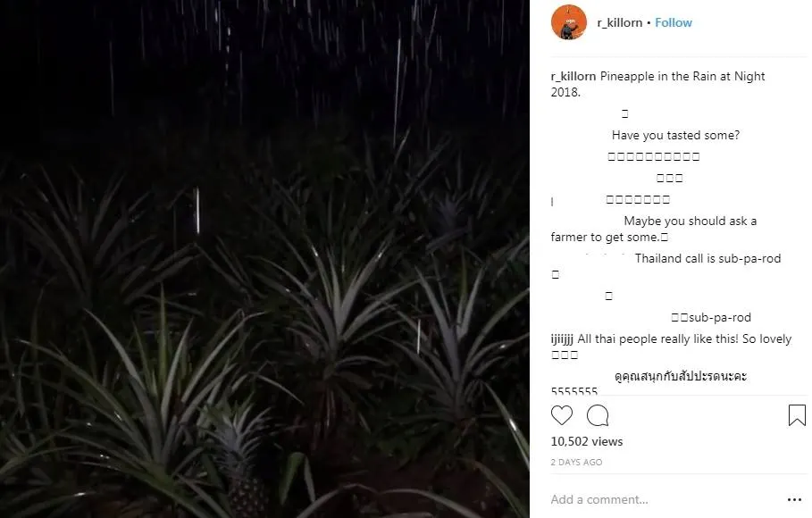Open the r_killorn orange profile avatar
This screenshot has width=812, height=518.
pos(569,22)
